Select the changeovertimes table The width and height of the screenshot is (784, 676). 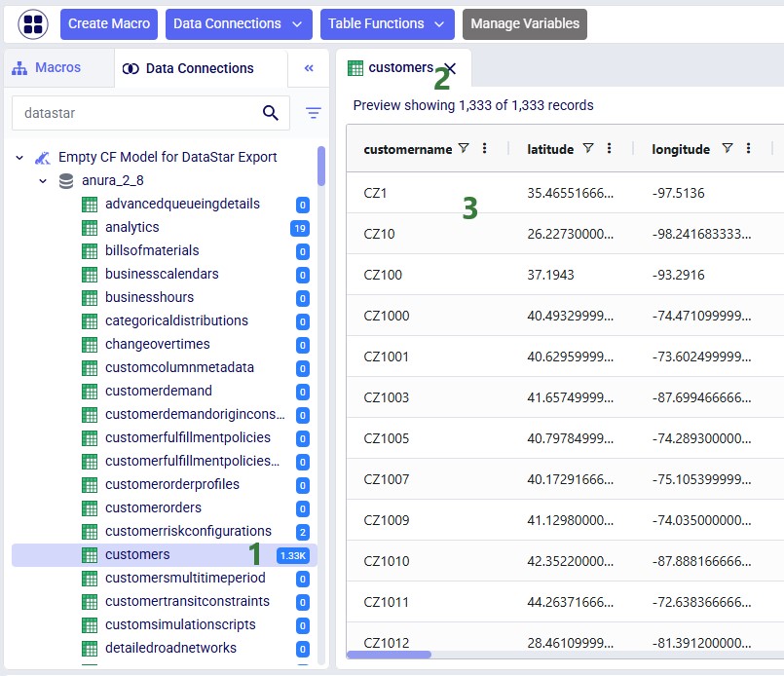[x=158, y=344]
